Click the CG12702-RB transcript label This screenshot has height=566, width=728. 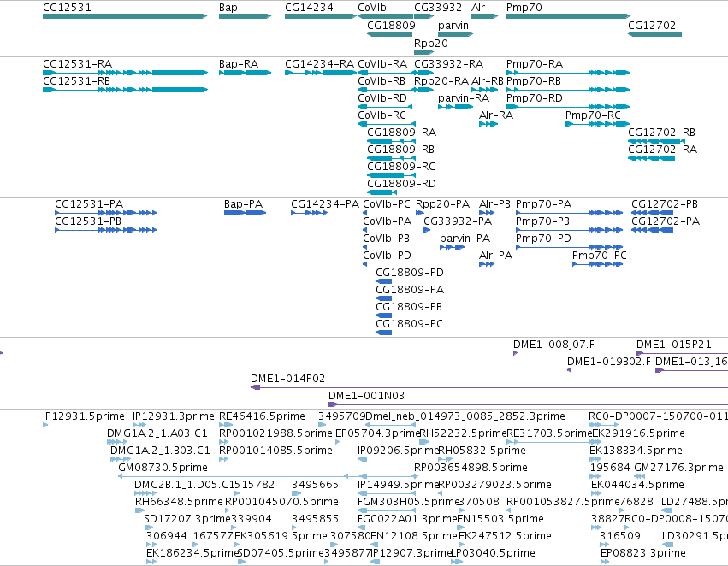661,133
